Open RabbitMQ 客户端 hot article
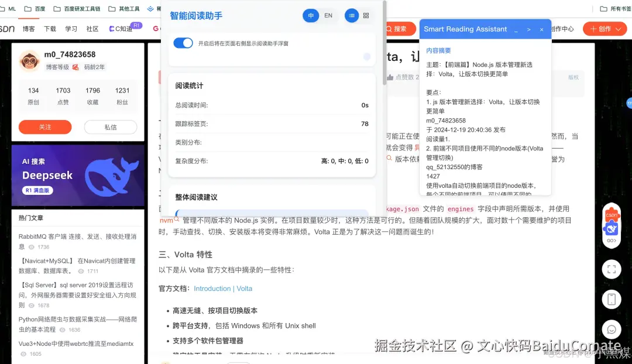This screenshot has height=364, width=632. (77, 242)
